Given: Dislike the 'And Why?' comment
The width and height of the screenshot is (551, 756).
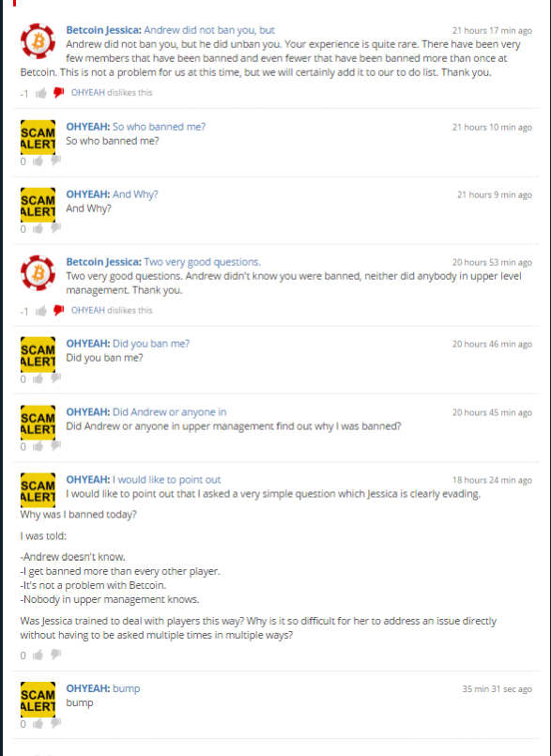Looking at the screenshot, I should coord(55,228).
